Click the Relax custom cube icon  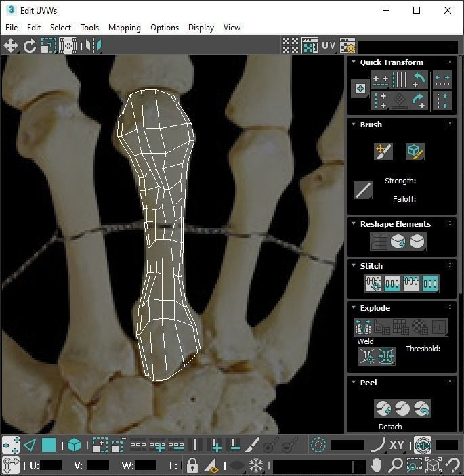click(x=417, y=242)
